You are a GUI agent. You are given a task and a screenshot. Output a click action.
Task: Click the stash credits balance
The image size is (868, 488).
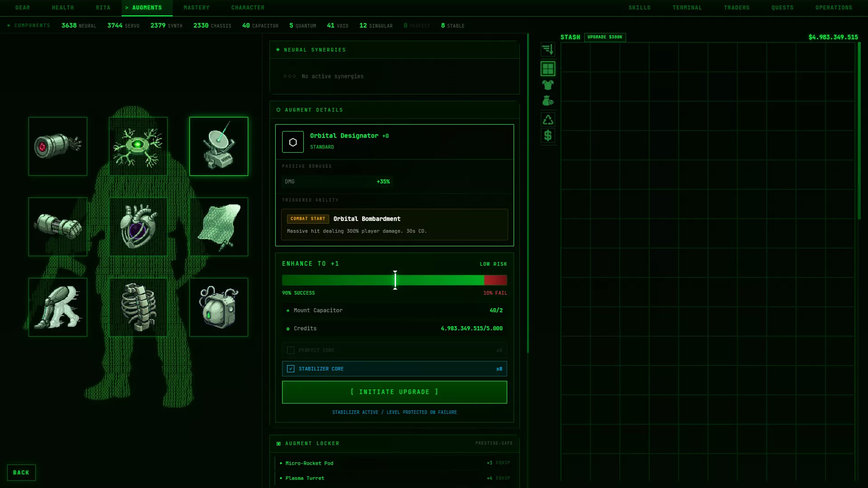point(833,37)
